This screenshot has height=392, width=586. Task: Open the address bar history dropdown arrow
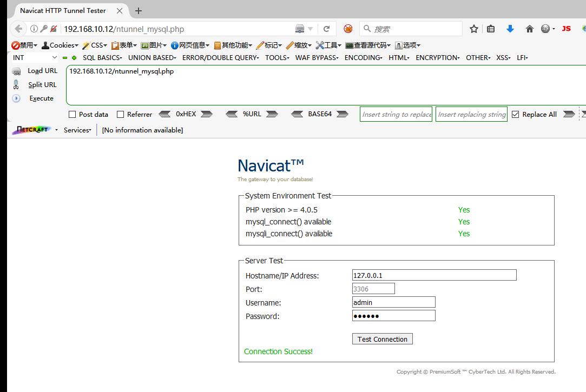coord(310,29)
